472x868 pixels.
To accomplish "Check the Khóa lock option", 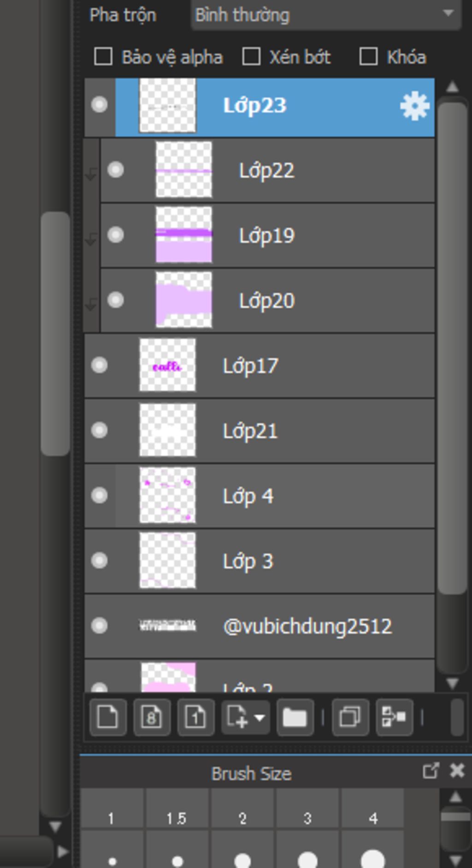I will (368, 57).
